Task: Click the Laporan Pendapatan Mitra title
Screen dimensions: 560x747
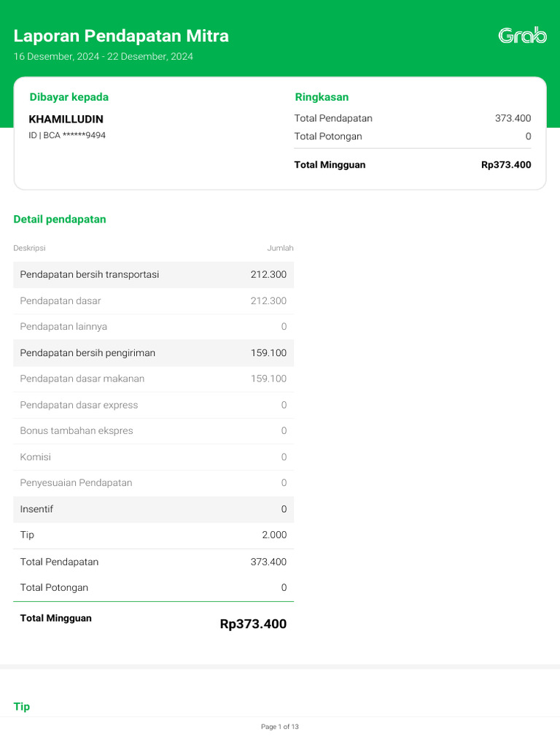Action: tap(121, 36)
